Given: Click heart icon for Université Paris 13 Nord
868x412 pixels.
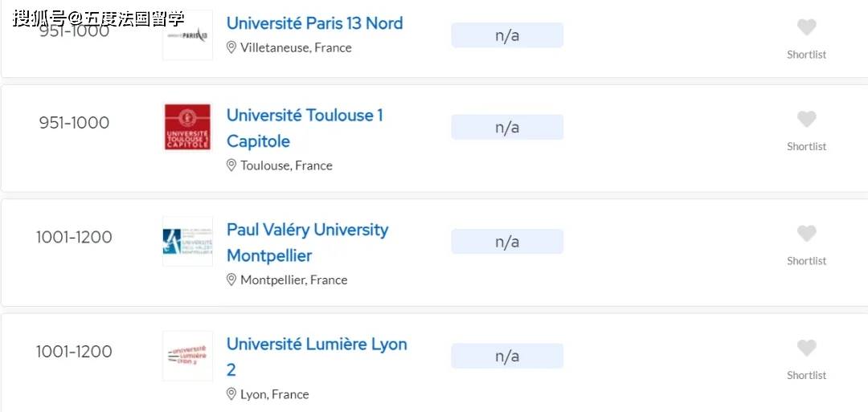Looking at the screenshot, I should pyautogui.click(x=806, y=27).
